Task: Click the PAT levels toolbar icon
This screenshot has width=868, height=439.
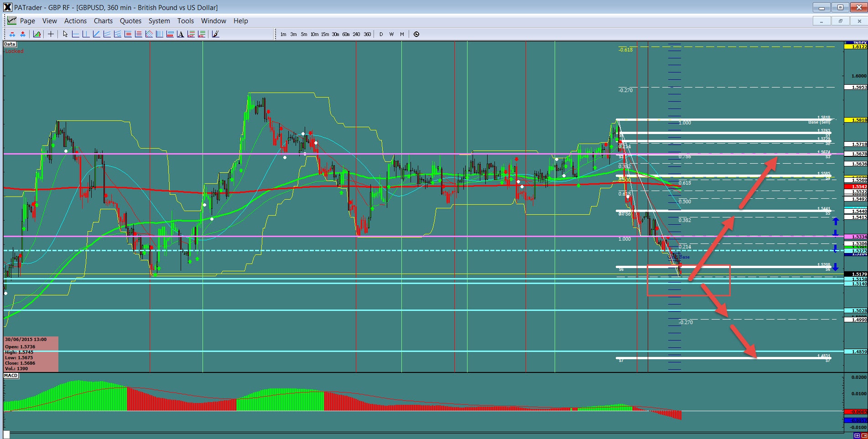Action: coord(191,34)
